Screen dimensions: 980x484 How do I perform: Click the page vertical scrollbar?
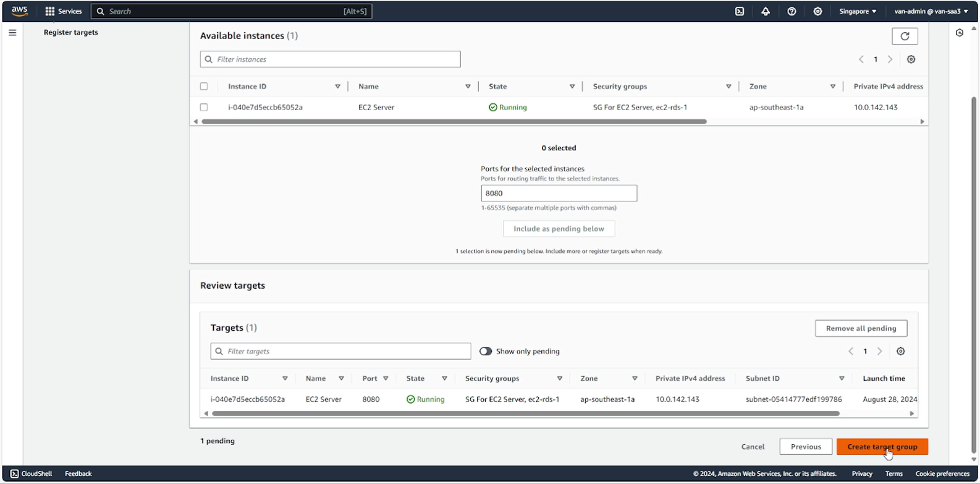974,275
